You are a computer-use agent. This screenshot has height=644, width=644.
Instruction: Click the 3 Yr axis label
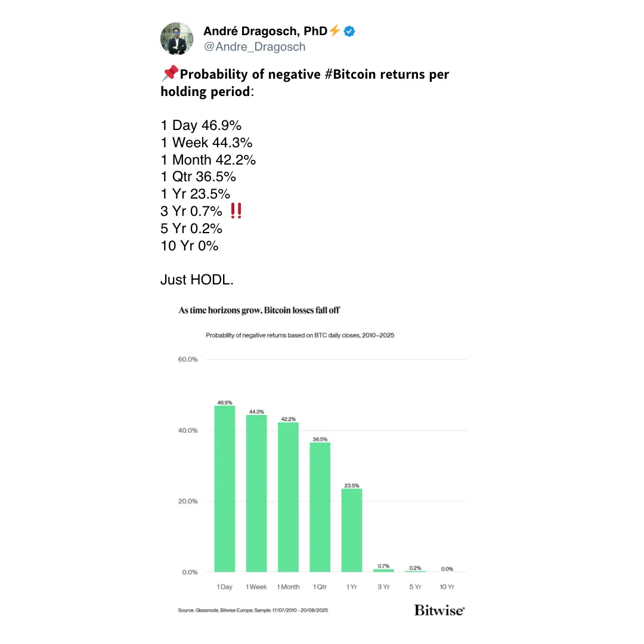pos(383,587)
